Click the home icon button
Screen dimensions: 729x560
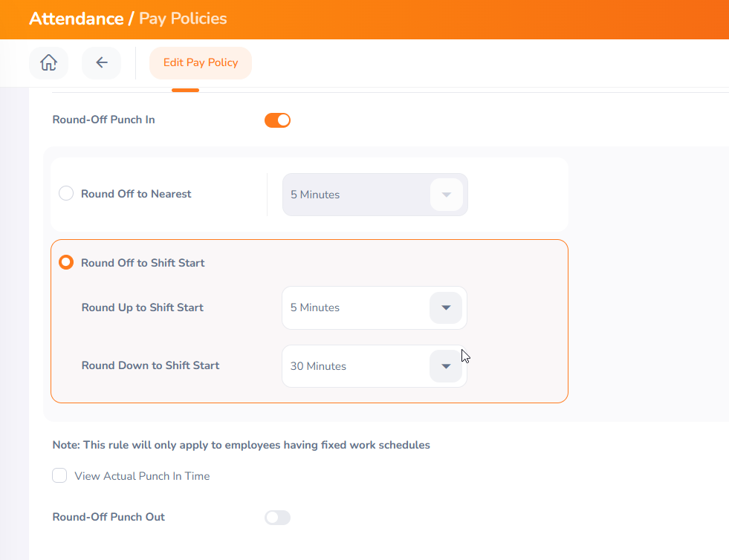coord(48,63)
